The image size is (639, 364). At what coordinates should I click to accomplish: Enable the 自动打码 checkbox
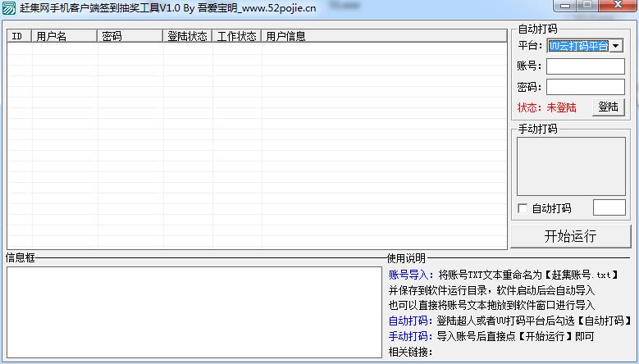point(523,209)
